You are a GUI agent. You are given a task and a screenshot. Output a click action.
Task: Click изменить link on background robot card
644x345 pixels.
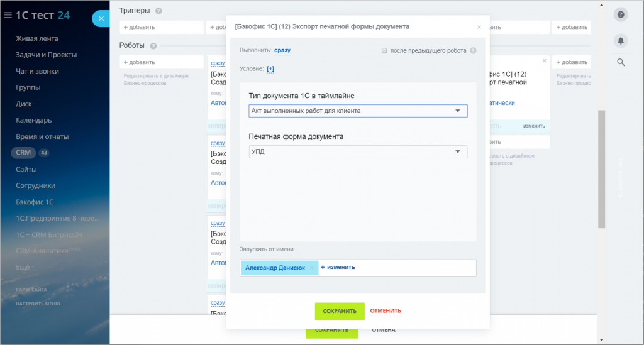coord(533,126)
